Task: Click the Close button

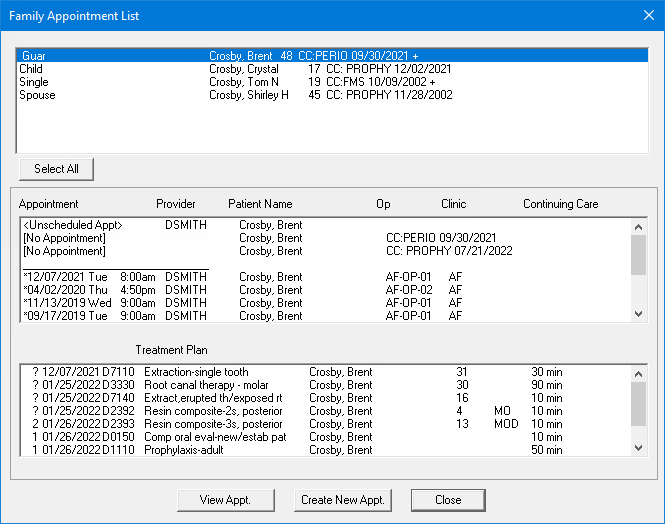Action: tap(448, 500)
